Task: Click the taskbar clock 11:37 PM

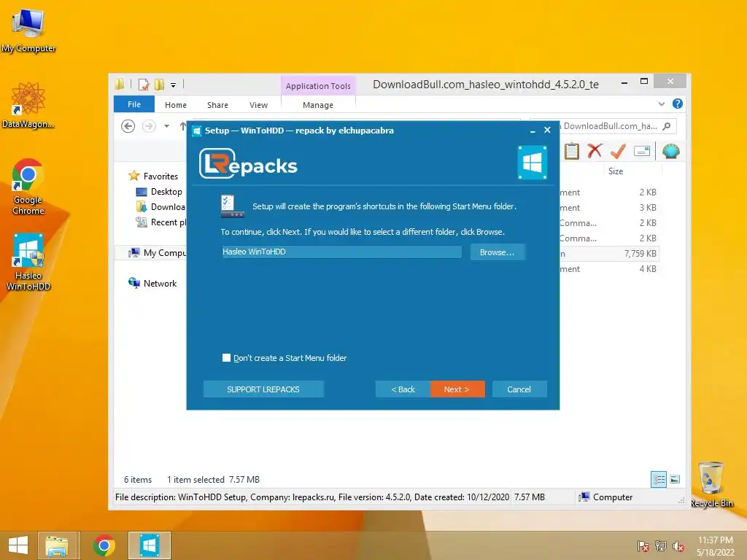Action: tap(715, 540)
